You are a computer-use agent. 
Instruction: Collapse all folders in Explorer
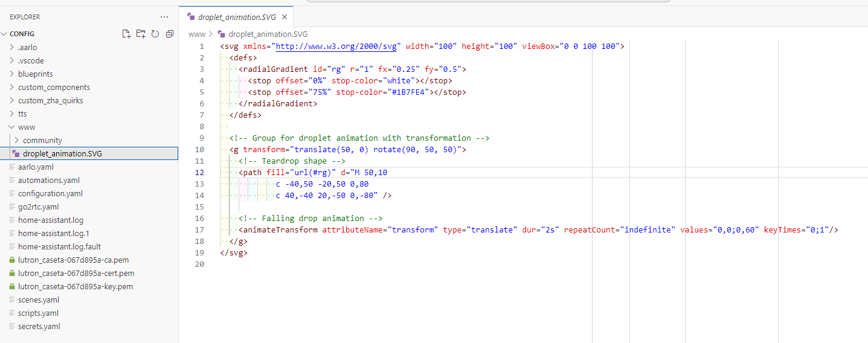pyautogui.click(x=170, y=34)
